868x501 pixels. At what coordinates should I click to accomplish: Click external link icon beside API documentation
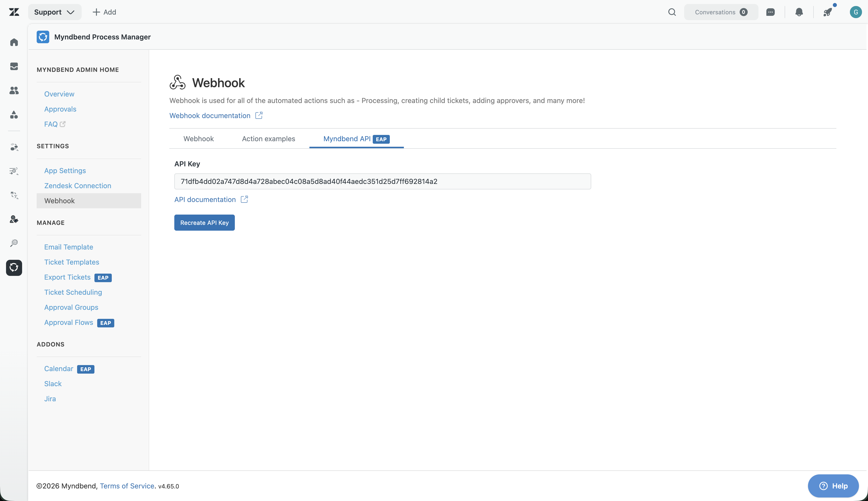pyautogui.click(x=244, y=199)
